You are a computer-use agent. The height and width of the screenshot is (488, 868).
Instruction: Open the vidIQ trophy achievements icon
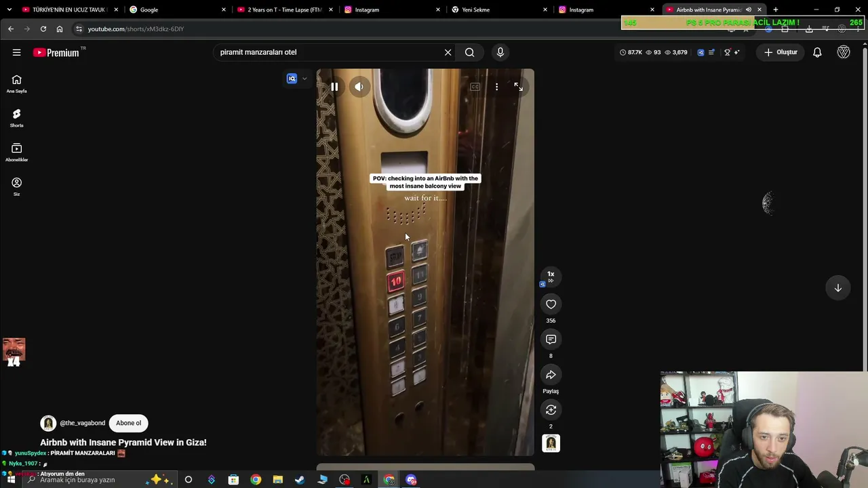[x=727, y=52]
